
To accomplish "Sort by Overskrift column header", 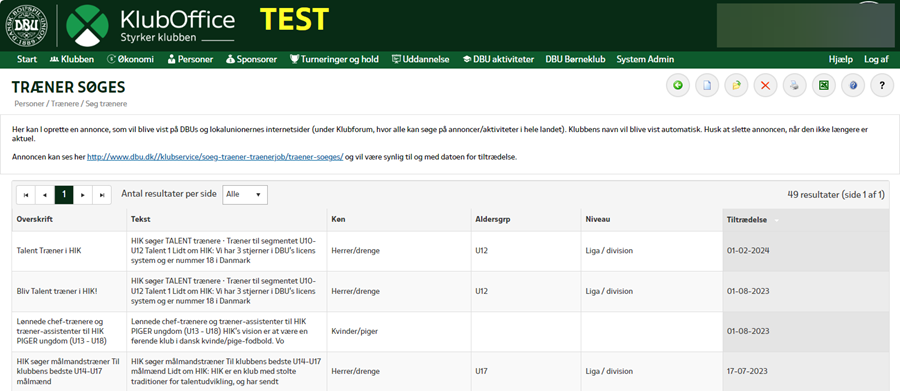I will (69, 220).
